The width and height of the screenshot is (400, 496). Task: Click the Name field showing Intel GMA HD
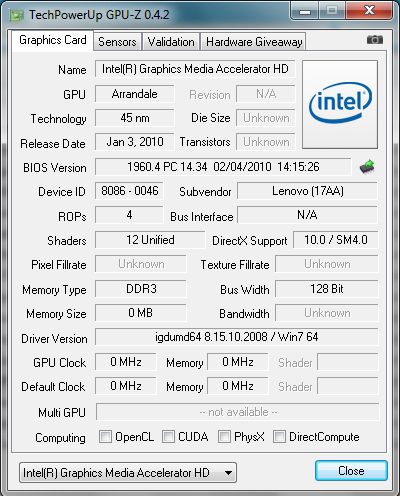(195, 69)
